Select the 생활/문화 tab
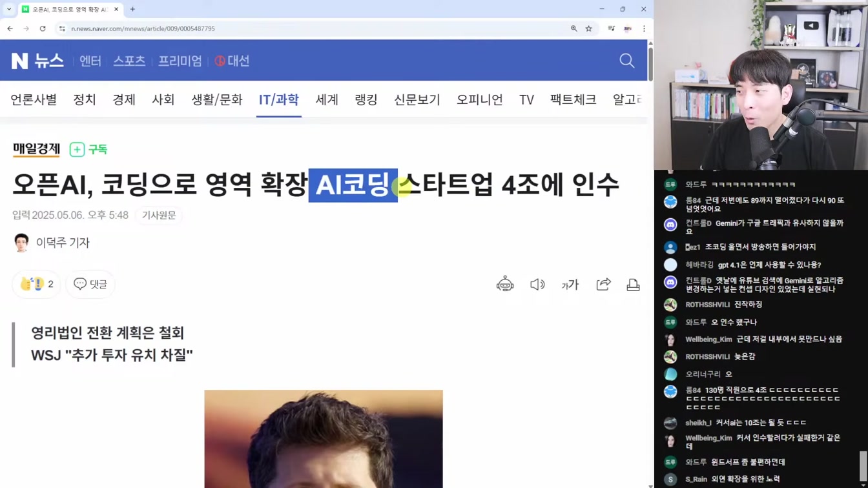This screenshot has width=868, height=488. click(x=217, y=99)
